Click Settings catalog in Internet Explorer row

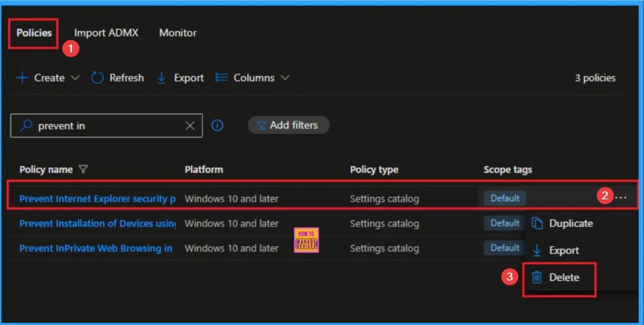pyautogui.click(x=384, y=199)
